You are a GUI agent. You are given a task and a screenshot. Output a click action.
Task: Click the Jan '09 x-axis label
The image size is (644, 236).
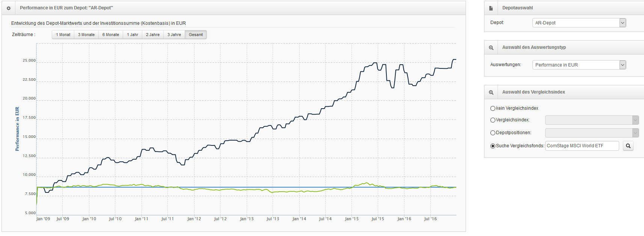(43, 219)
